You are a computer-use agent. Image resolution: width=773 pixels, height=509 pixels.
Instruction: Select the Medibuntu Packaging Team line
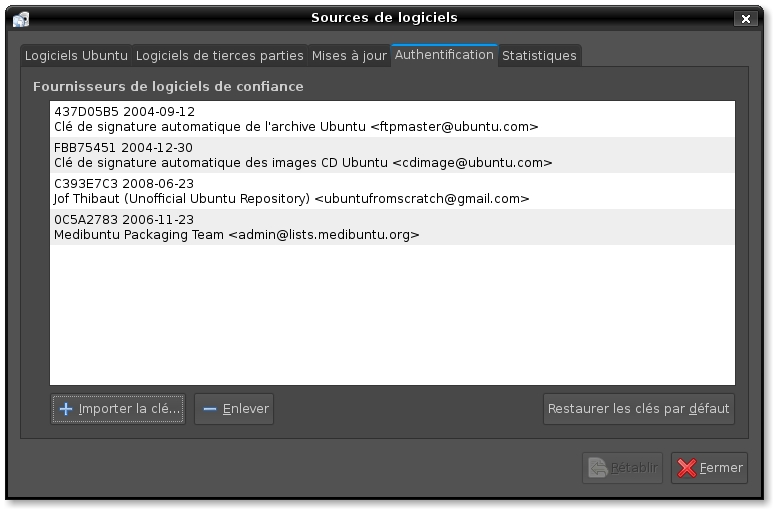click(237, 235)
